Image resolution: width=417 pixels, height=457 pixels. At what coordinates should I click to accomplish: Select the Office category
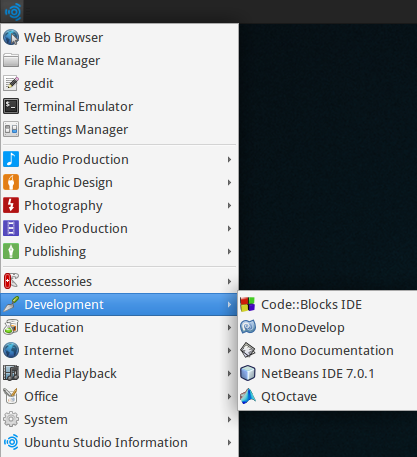(x=119, y=397)
